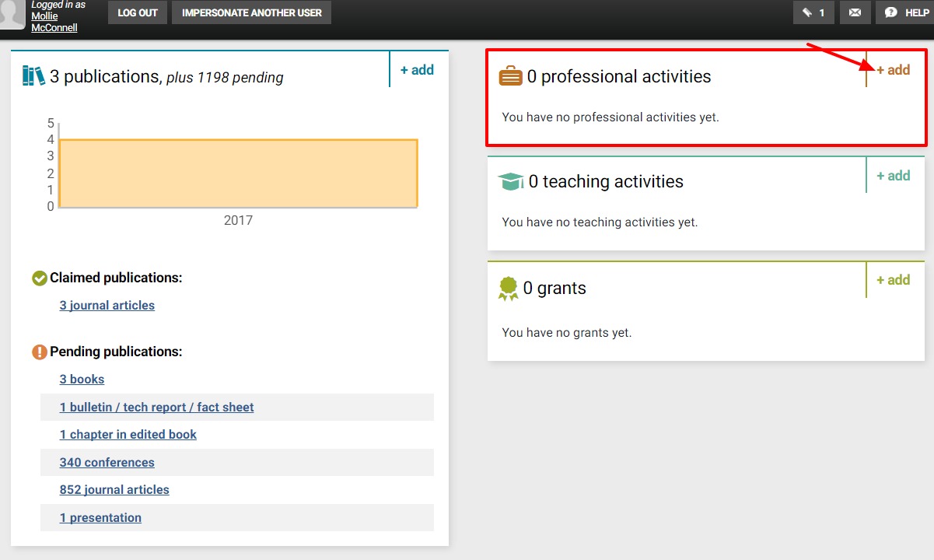
Task: Click the award ribbon icon next to grants
Action: pos(509,287)
